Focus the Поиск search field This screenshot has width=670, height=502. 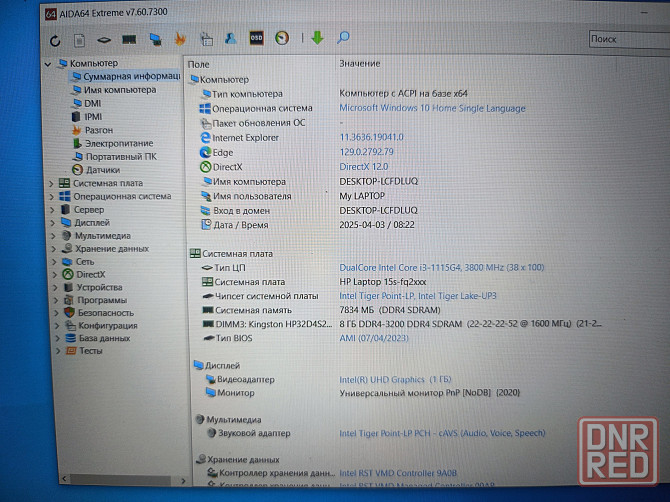[629, 39]
